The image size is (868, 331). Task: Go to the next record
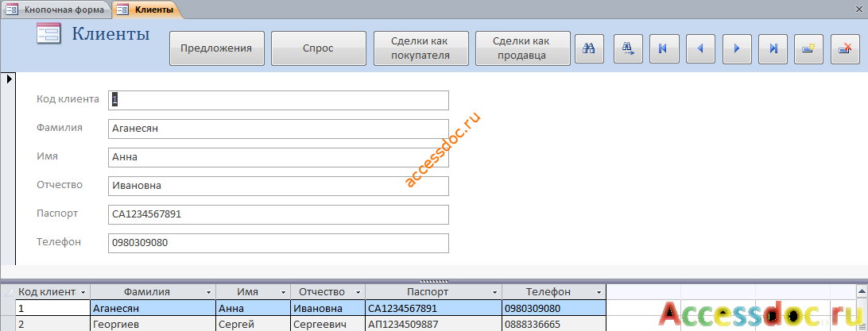pos(737,48)
